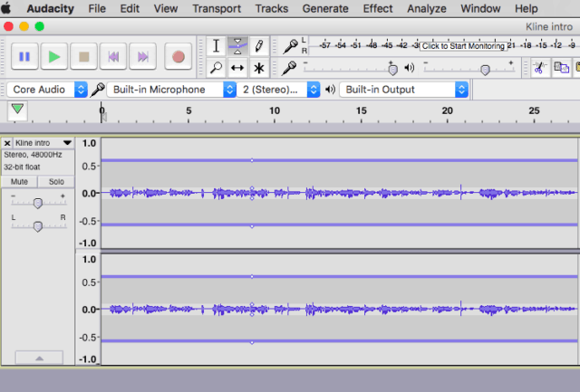Click the playback volume slider knob

pos(486,70)
